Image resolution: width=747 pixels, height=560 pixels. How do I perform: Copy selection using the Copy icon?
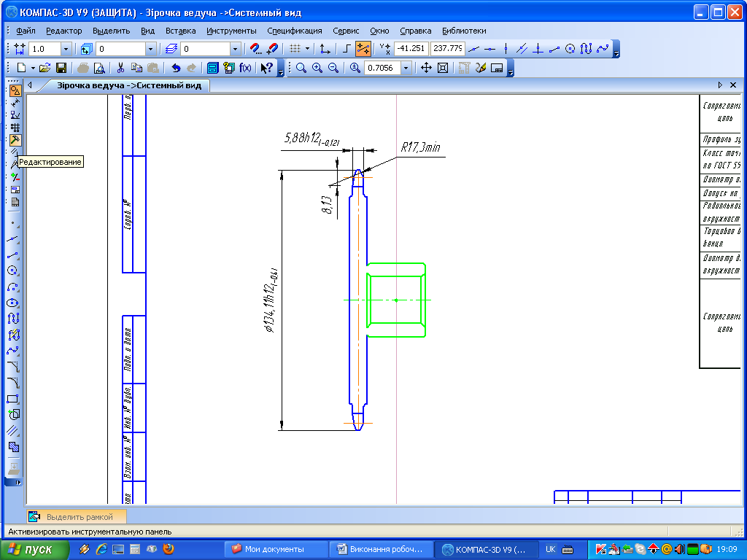pos(136,68)
